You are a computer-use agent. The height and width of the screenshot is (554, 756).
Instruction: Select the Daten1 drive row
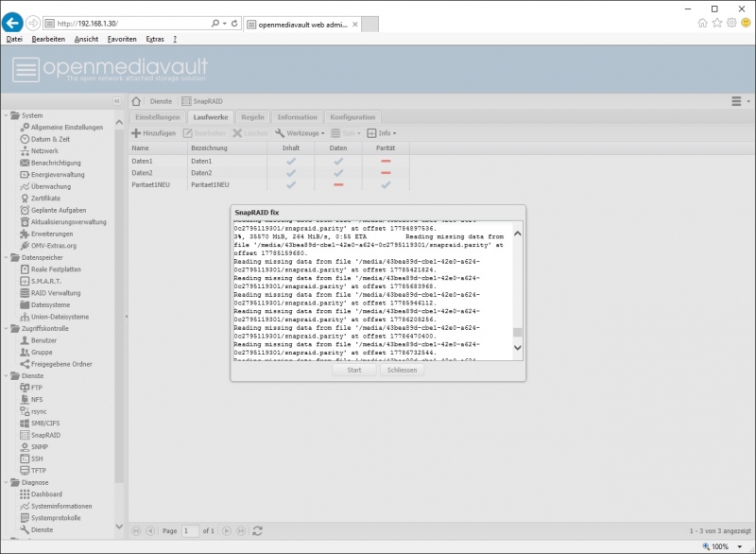(x=270, y=161)
